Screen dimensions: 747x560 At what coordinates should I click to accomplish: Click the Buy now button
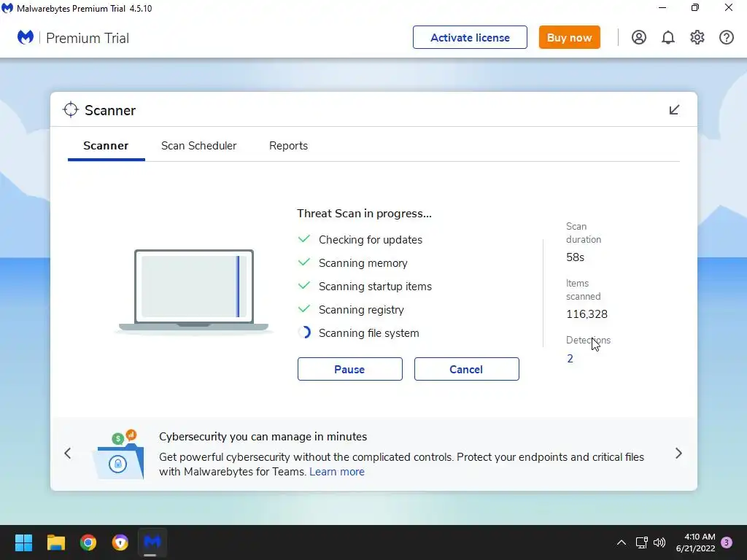pos(569,37)
